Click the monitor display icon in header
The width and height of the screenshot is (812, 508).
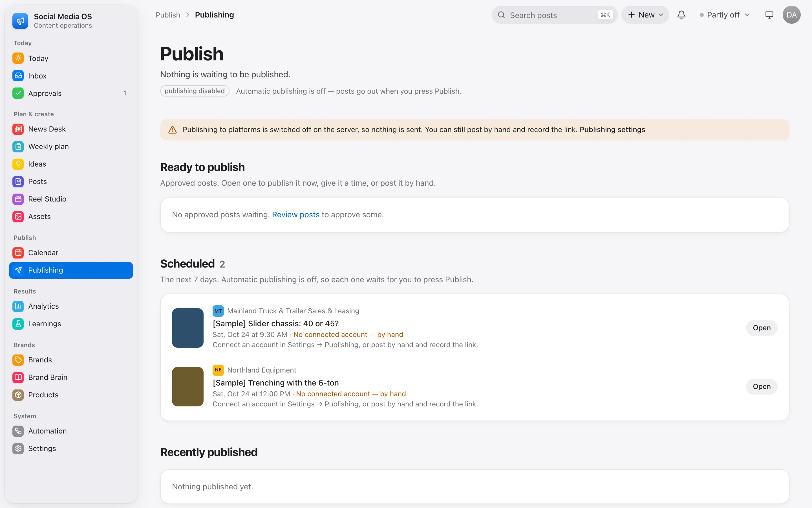[769, 15]
